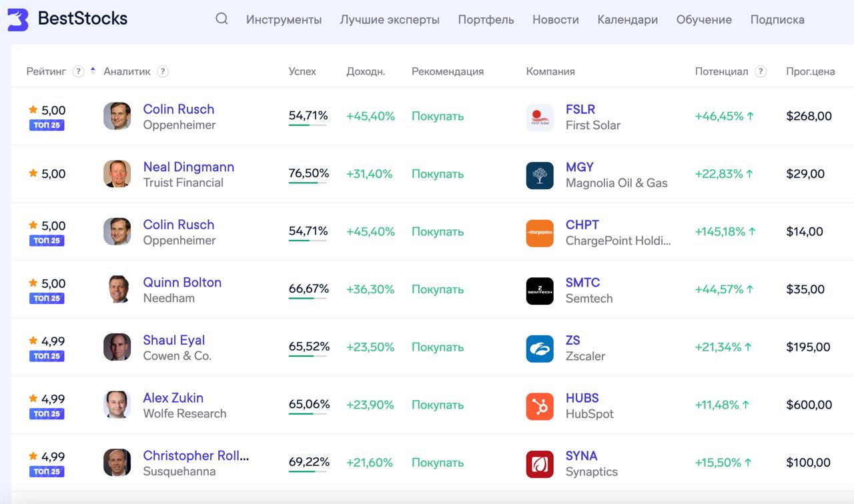This screenshot has width=854, height=504.
Task: Show help tooltip next to Потенциал
Action: click(760, 71)
